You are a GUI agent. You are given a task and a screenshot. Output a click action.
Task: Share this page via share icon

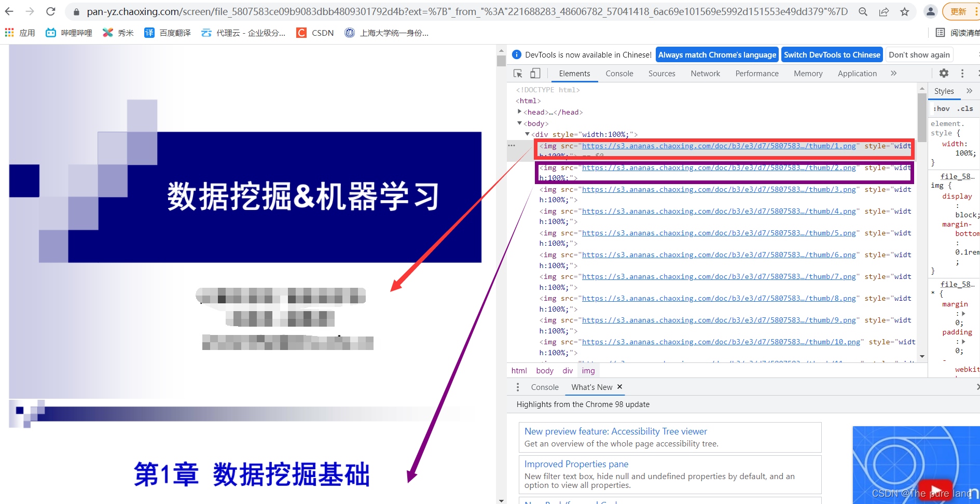(x=884, y=11)
